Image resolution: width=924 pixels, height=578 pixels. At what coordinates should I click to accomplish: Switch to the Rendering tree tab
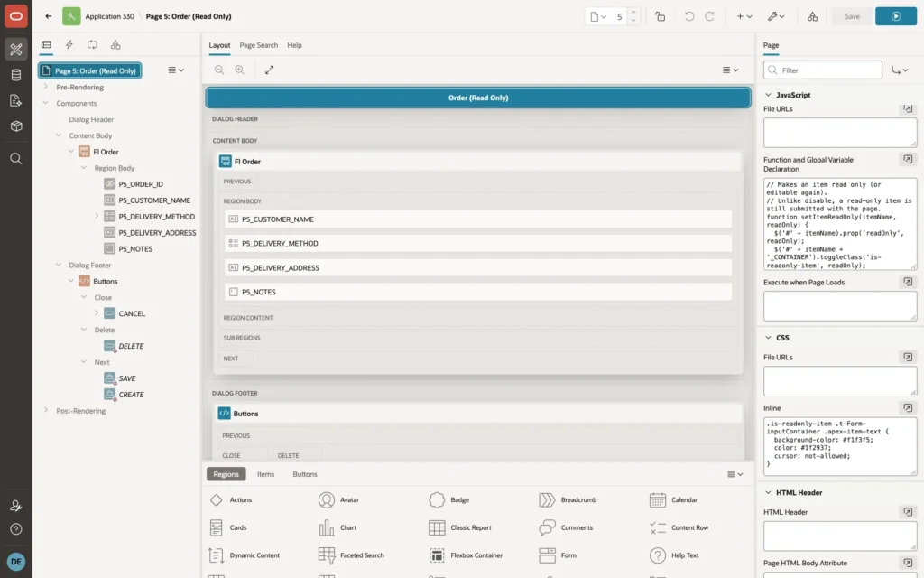(46, 45)
